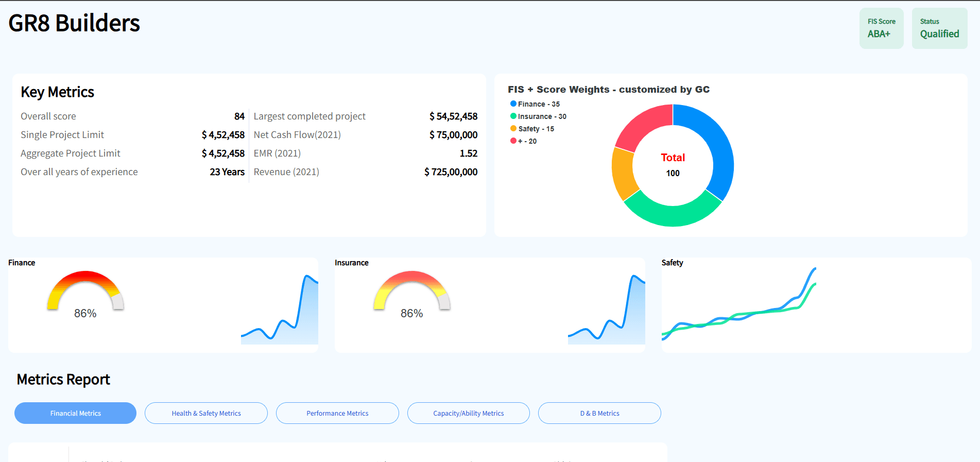
Task: Click Revenue (2021) value $ 725,00,000
Action: coord(451,172)
